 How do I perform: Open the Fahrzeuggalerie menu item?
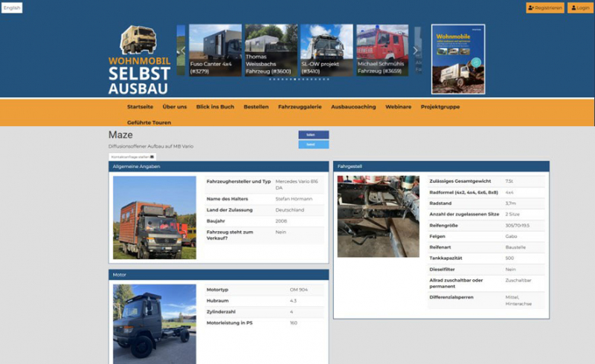click(300, 107)
